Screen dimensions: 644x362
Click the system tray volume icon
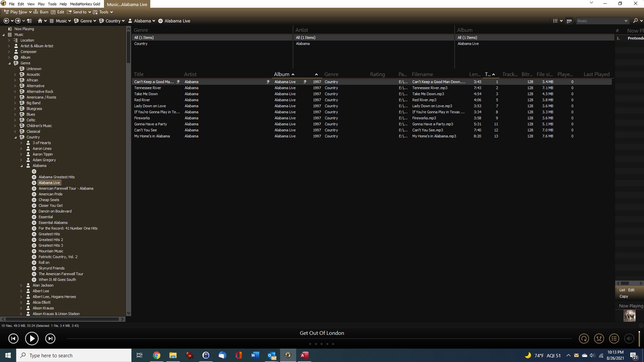(592, 355)
